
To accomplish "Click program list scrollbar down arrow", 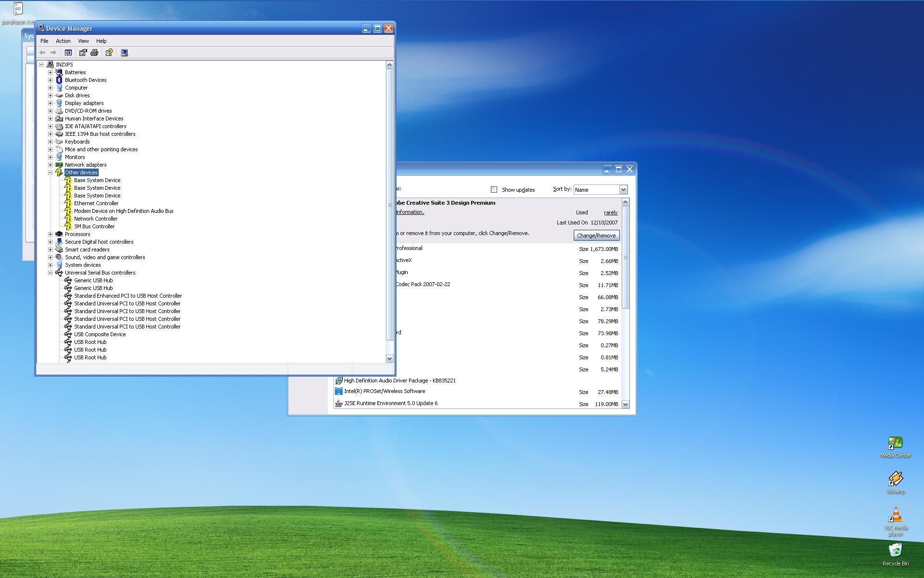I will point(626,405).
